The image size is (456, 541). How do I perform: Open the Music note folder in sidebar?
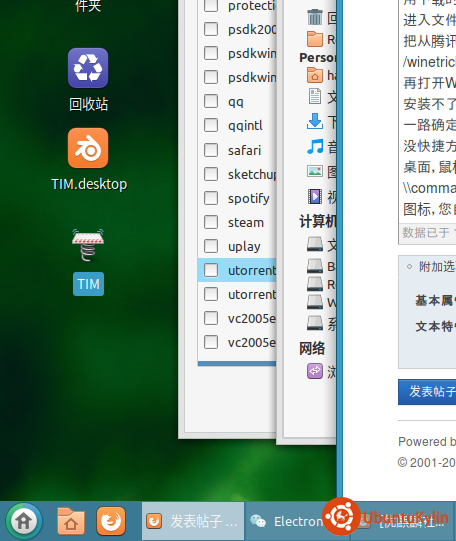click(x=315, y=146)
